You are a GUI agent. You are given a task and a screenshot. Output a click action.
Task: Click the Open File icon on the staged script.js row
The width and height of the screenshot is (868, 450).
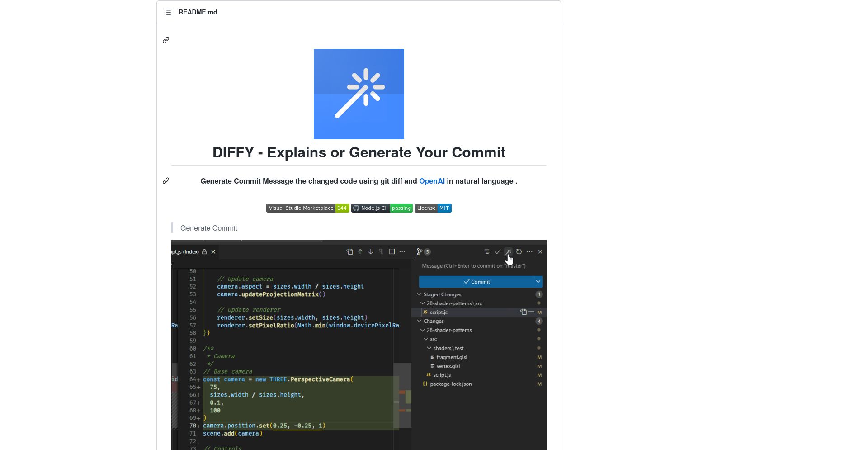[523, 312]
